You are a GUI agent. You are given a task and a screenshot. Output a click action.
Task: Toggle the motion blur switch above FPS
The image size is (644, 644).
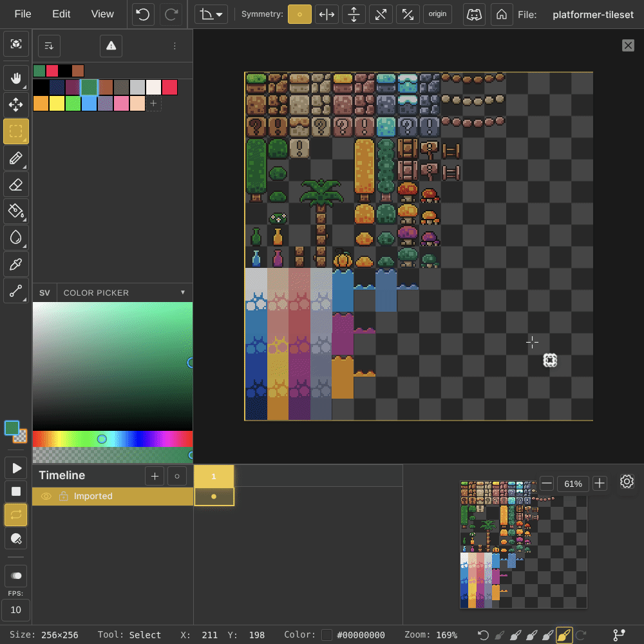tap(16, 575)
